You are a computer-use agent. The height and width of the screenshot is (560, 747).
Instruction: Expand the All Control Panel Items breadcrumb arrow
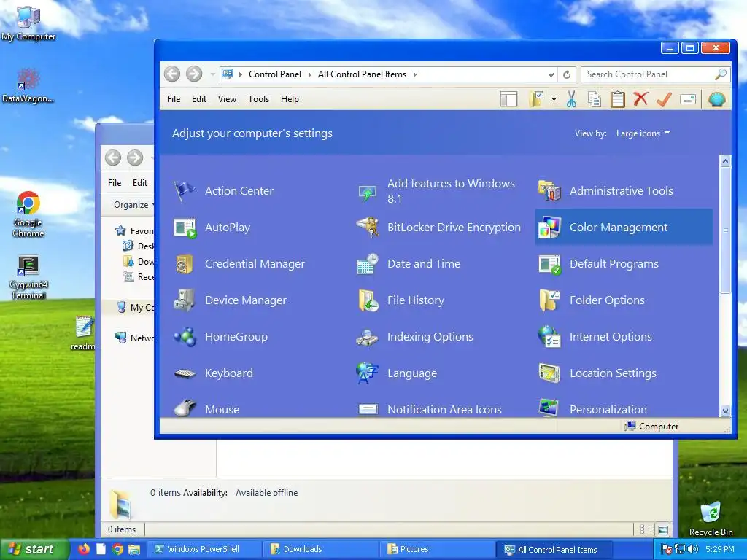(414, 74)
